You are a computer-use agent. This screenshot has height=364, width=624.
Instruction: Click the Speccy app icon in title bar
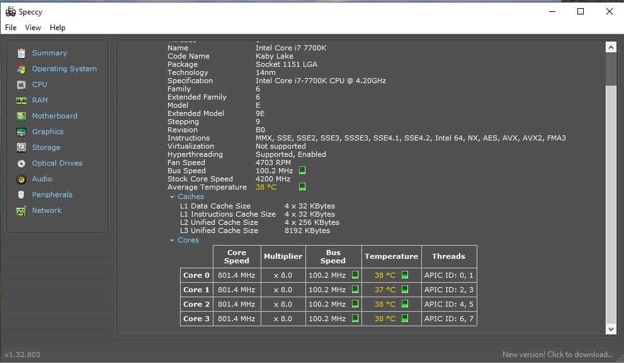(x=10, y=11)
